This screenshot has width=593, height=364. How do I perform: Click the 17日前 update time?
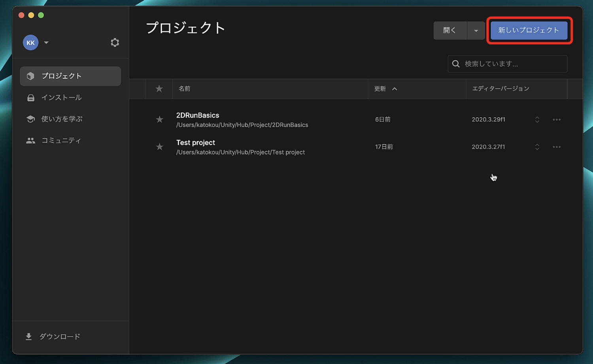click(x=384, y=147)
